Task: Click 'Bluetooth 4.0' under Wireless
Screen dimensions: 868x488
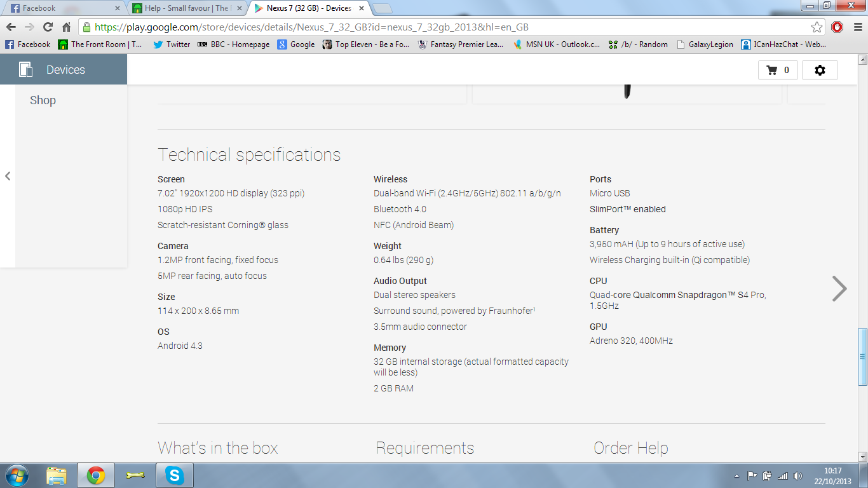Action: click(x=400, y=209)
